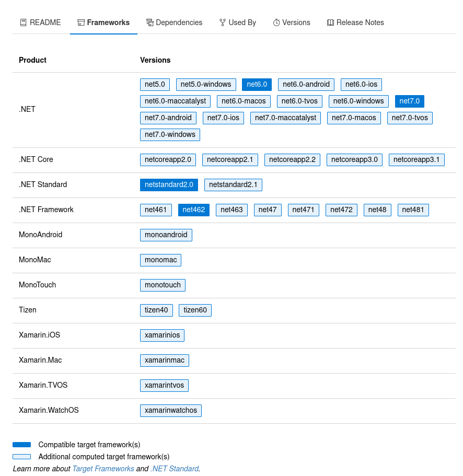Click the tizen40 badge

(156, 310)
